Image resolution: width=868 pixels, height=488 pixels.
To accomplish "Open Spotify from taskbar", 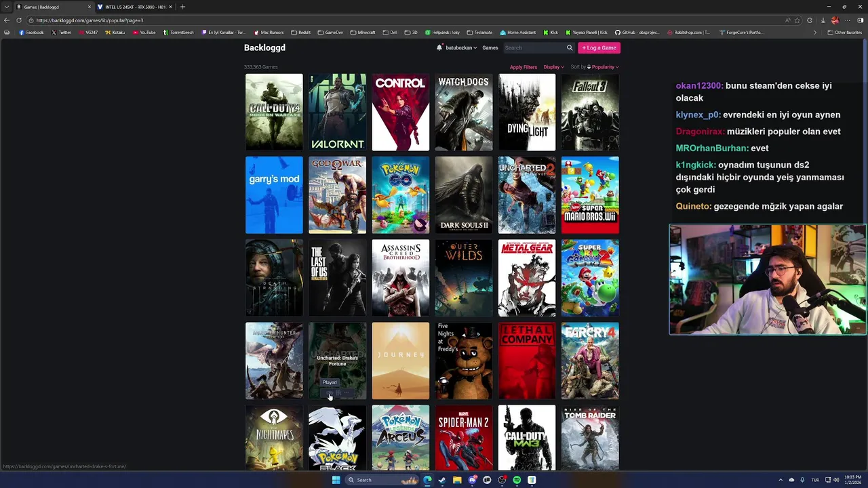I will click(x=517, y=480).
